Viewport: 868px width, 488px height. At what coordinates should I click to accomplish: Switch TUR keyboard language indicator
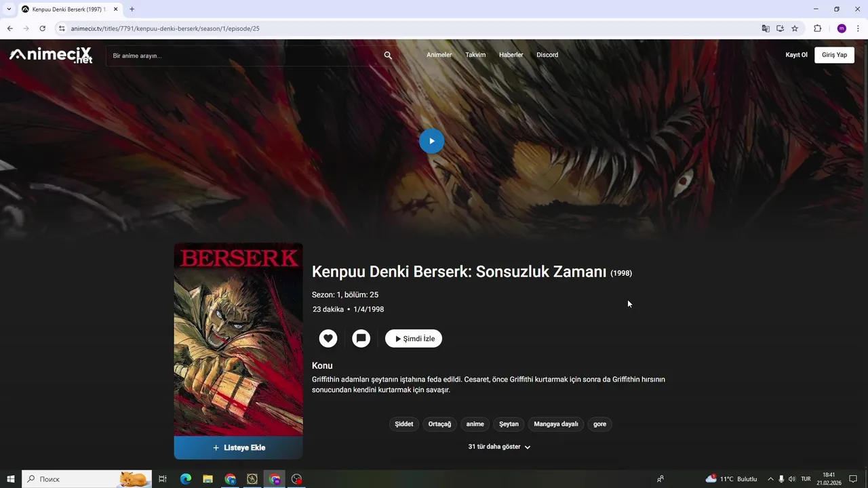(x=806, y=479)
